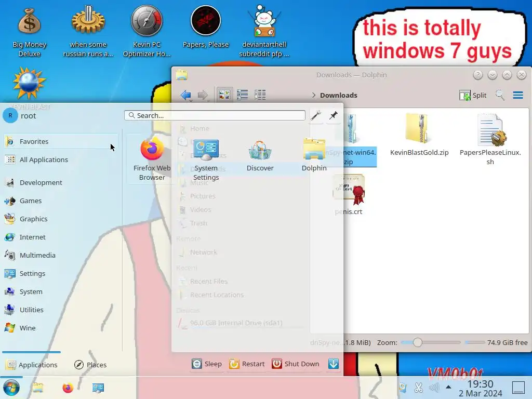
Task: Open the Settings category
Action: [x=60, y=273]
